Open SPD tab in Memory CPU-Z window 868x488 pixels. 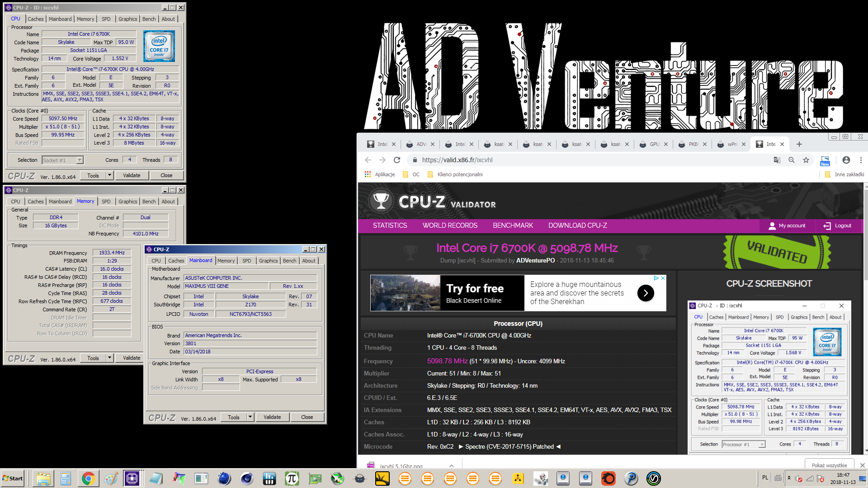point(106,202)
